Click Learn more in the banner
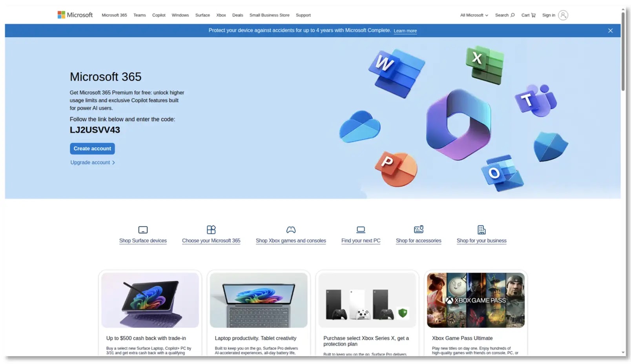Viewport: 631px width, 364px height. coord(405,31)
